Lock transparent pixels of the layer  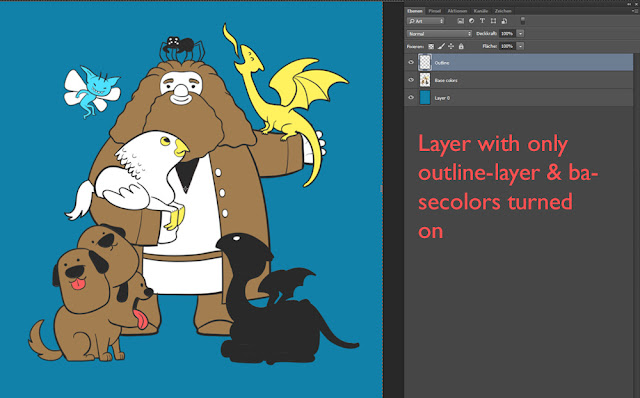[431, 47]
